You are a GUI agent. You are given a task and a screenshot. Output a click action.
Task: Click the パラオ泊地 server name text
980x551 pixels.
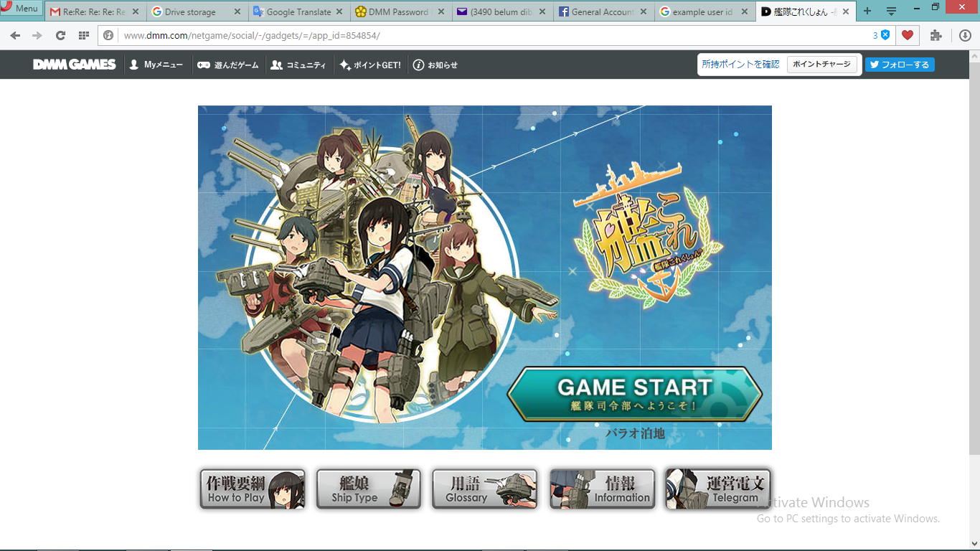tap(635, 433)
